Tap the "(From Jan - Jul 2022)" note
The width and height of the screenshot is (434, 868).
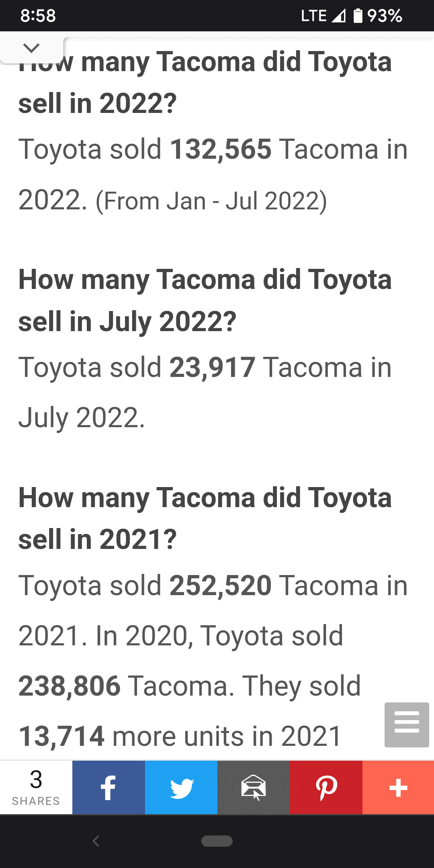pyautogui.click(x=211, y=201)
